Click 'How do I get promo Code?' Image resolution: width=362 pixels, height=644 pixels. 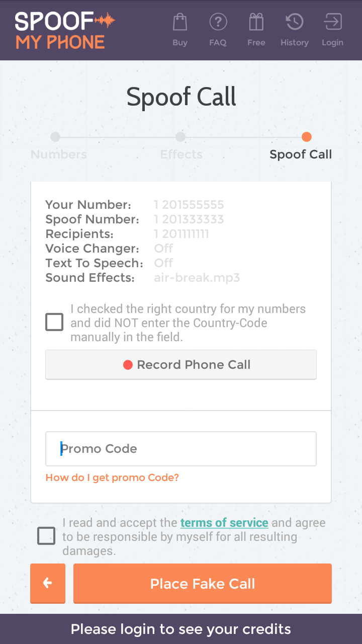click(x=112, y=477)
